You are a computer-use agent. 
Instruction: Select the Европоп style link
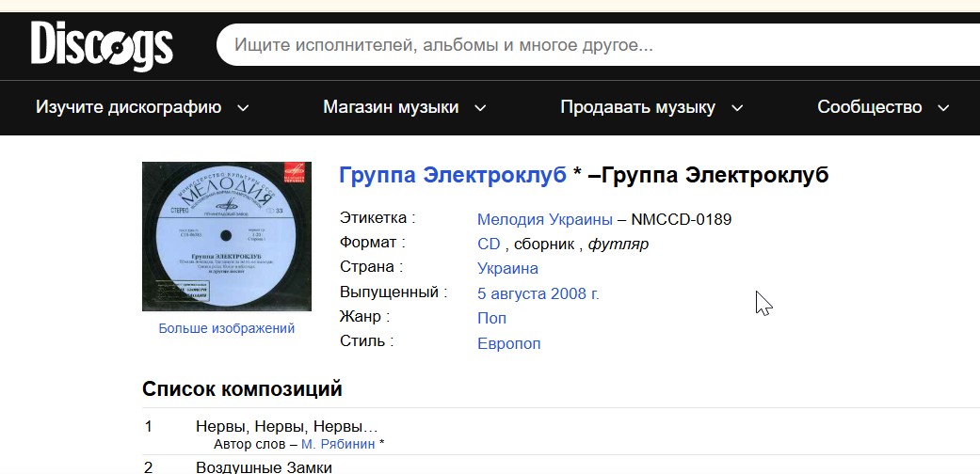pyautogui.click(x=509, y=343)
